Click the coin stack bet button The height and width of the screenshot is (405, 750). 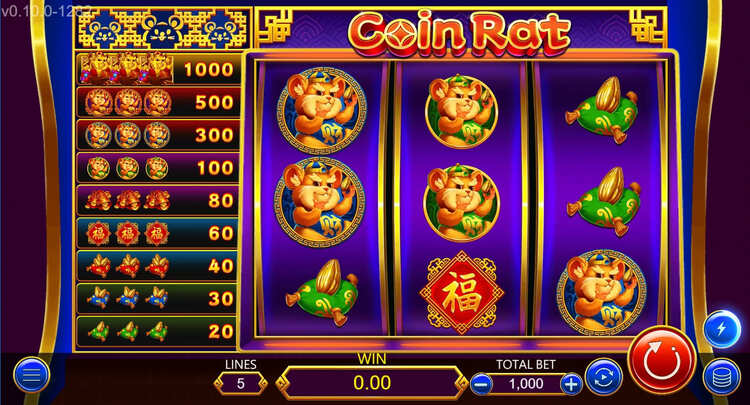coord(721,377)
